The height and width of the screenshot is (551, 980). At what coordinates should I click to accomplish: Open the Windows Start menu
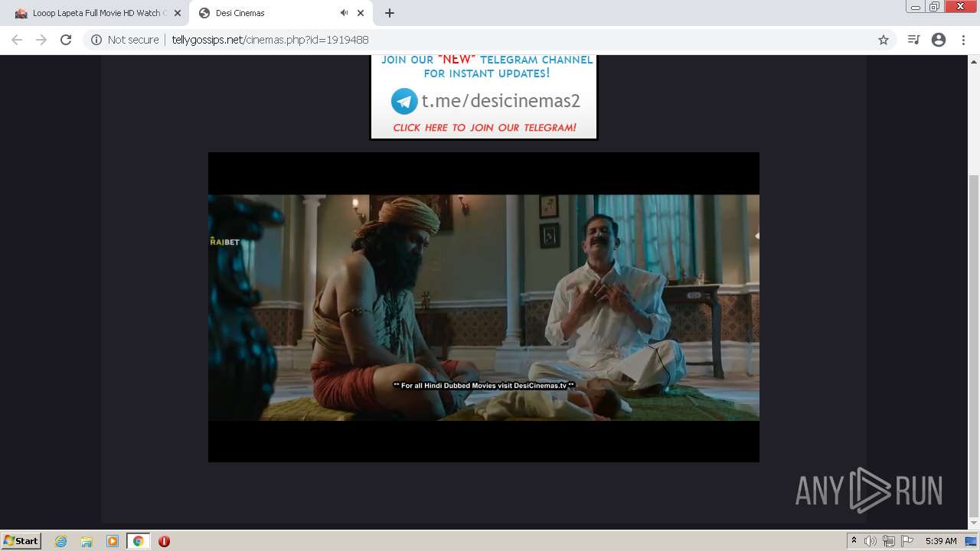click(x=21, y=541)
